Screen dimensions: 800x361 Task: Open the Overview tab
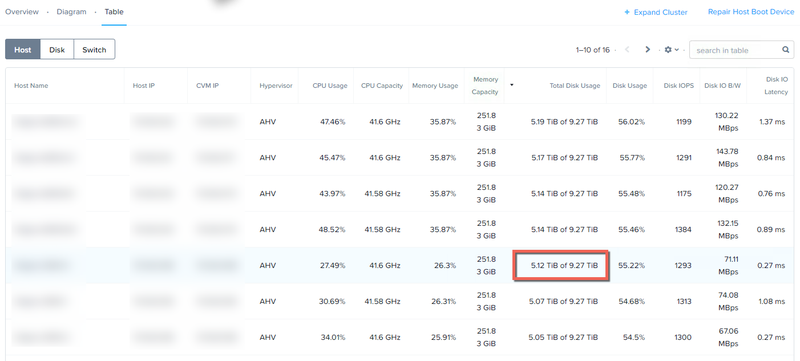[22, 12]
